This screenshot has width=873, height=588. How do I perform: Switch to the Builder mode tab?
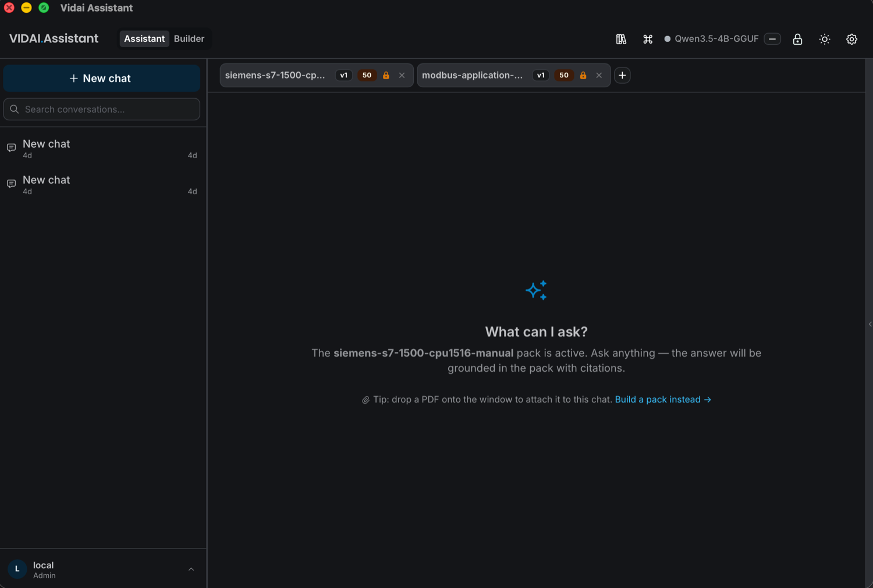[189, 38]
